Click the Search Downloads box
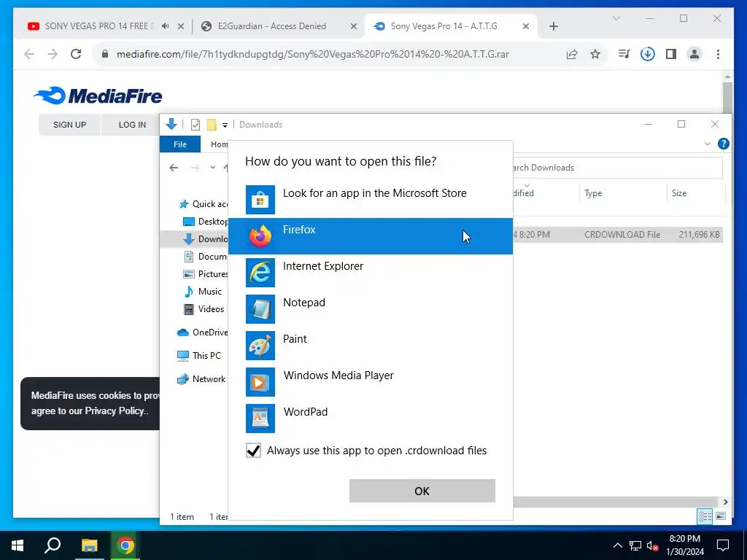 click(x=617, y=168)
